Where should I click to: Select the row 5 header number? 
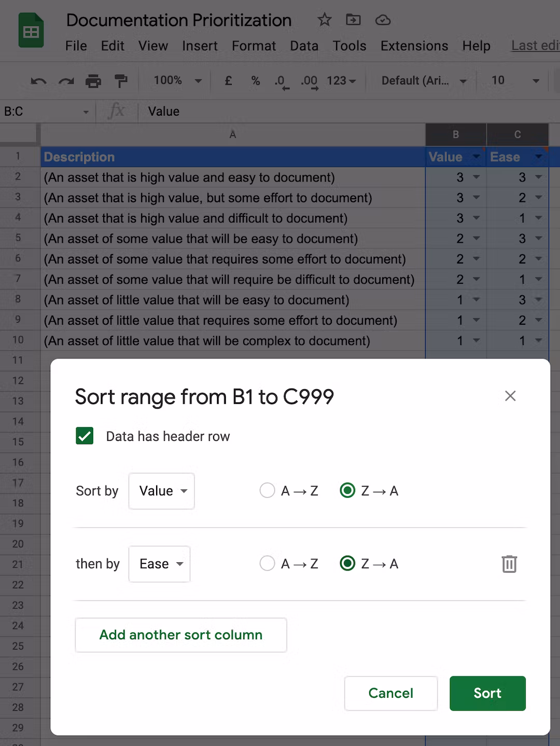point(18,238)
